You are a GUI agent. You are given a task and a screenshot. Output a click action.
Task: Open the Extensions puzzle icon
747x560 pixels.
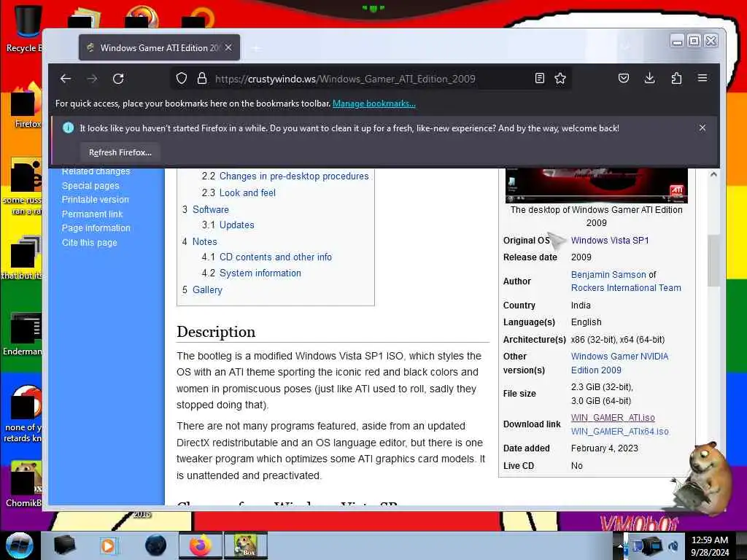(x=676, y=78)
